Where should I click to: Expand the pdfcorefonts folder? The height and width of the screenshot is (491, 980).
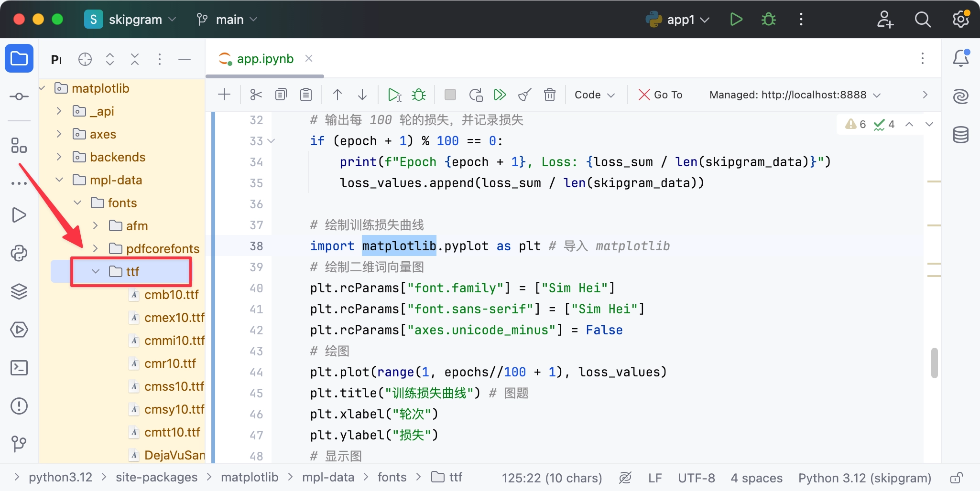[x=95, y=248]
